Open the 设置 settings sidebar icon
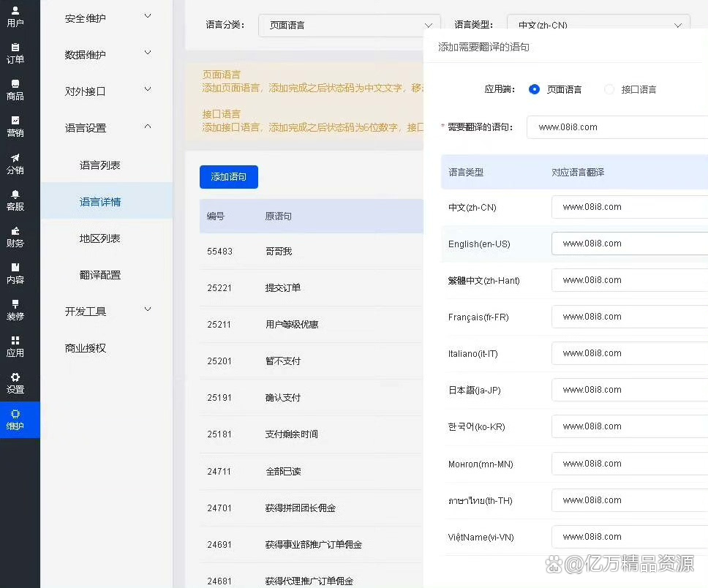 (15, 383)
